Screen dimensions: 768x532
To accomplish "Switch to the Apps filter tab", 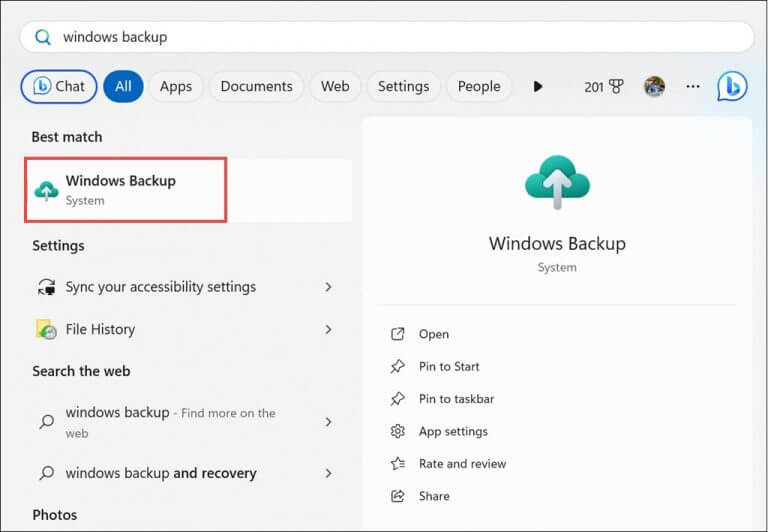I will (176, 87).
